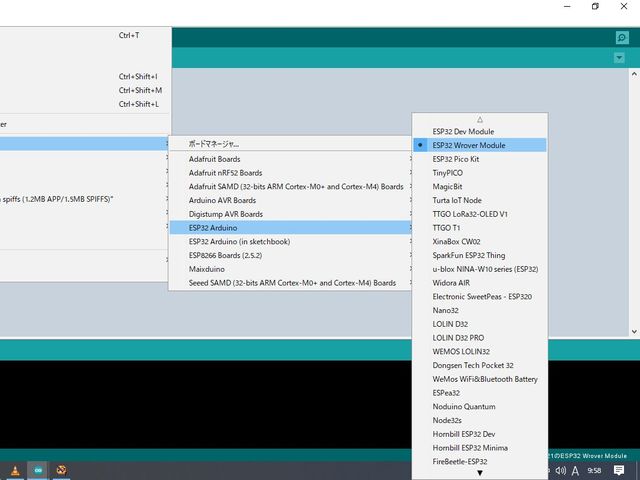The width and height of the screenshot is (640, 480).
Task: Click the highlighted board menu row
Action: [84, 144]
